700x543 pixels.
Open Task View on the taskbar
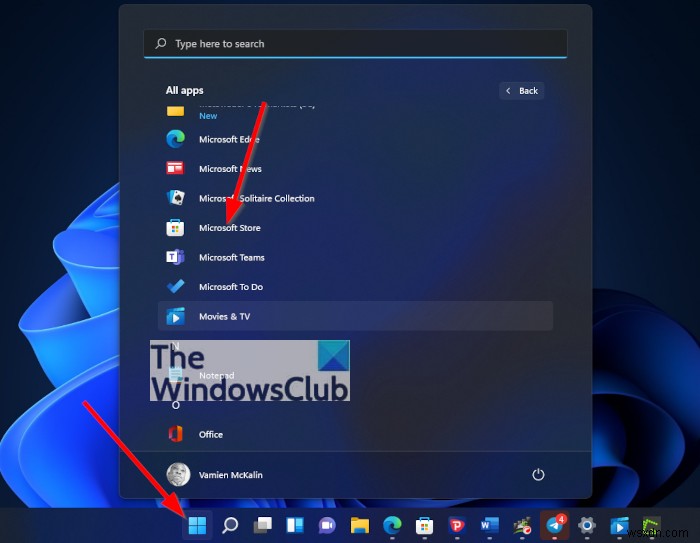[262, 526]
